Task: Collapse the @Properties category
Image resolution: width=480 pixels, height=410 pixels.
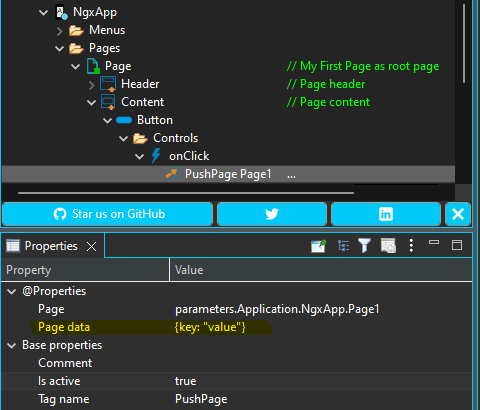Action: 12,292
